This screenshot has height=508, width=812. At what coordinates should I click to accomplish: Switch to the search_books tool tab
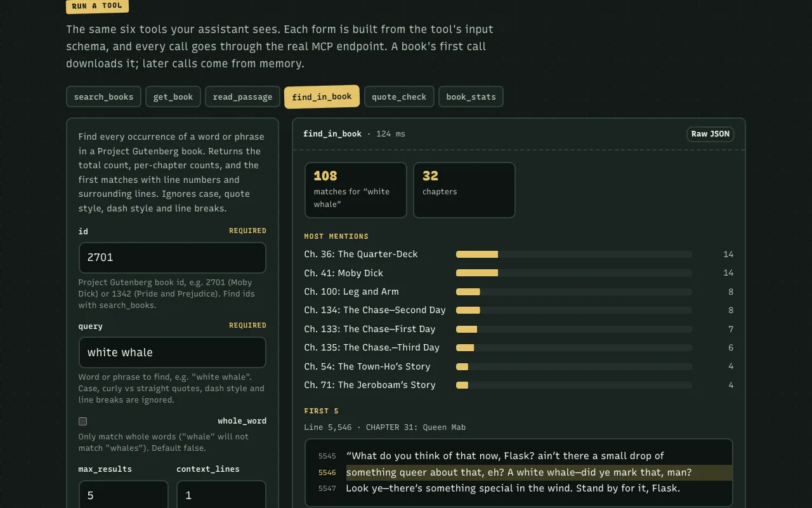click(x=103, y=97)
